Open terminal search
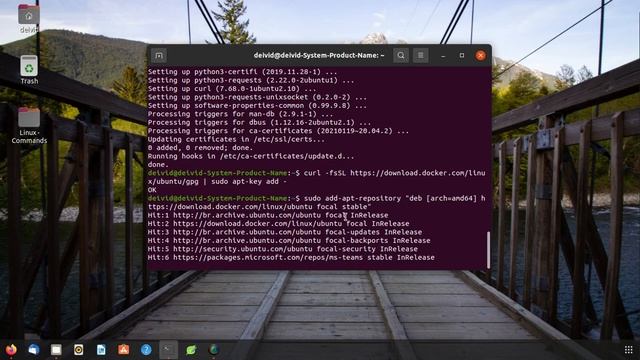The image size is (640, 360). pos(401,55)
